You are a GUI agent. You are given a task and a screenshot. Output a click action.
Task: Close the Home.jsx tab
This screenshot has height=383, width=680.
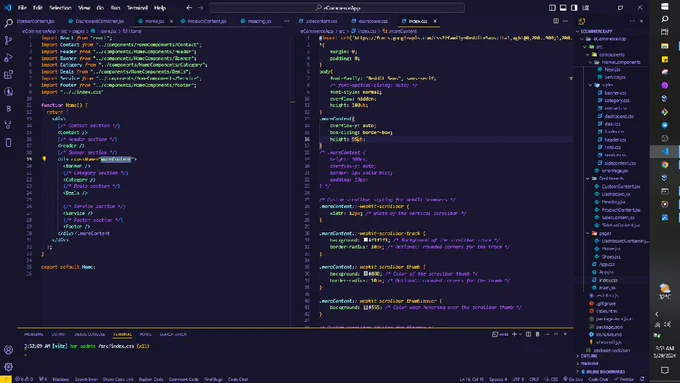coord(171,21)
